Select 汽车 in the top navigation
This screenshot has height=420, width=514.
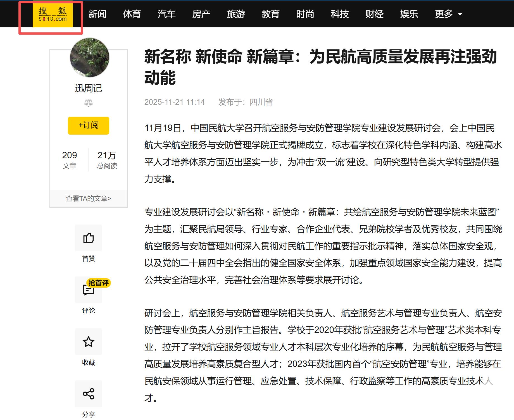(166, 14)
